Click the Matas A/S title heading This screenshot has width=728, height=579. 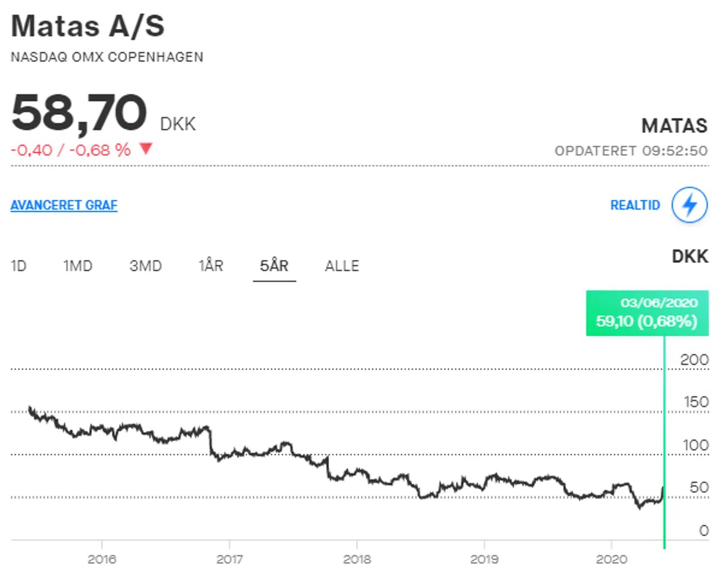pos(88,26)
